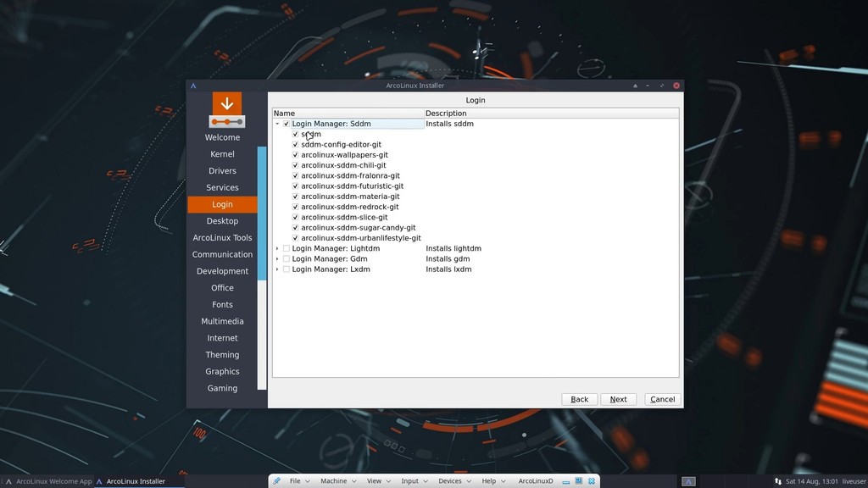The height and width of the screenshot is (488, 868).
Task: Go to the Fonts step in sidebar
Action: [x=223, y=305]
